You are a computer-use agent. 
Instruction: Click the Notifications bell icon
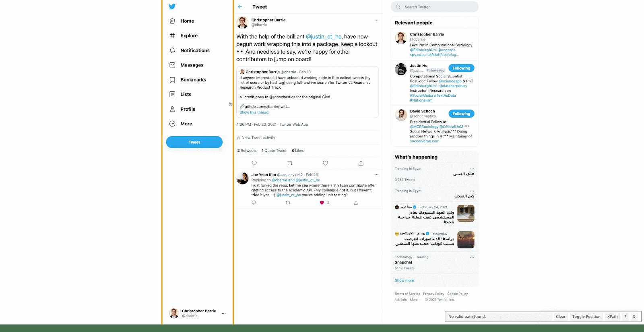172,50
